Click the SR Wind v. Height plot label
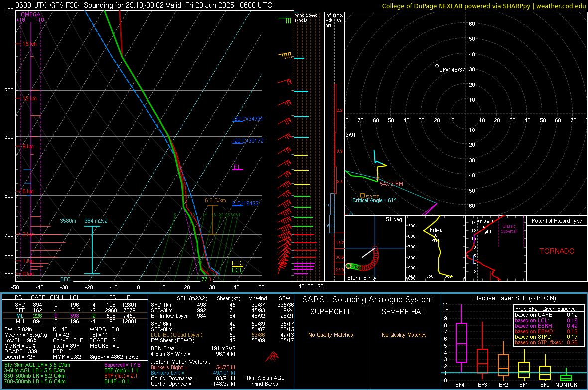This screenshot has width=588, height=390. point(485,227)
